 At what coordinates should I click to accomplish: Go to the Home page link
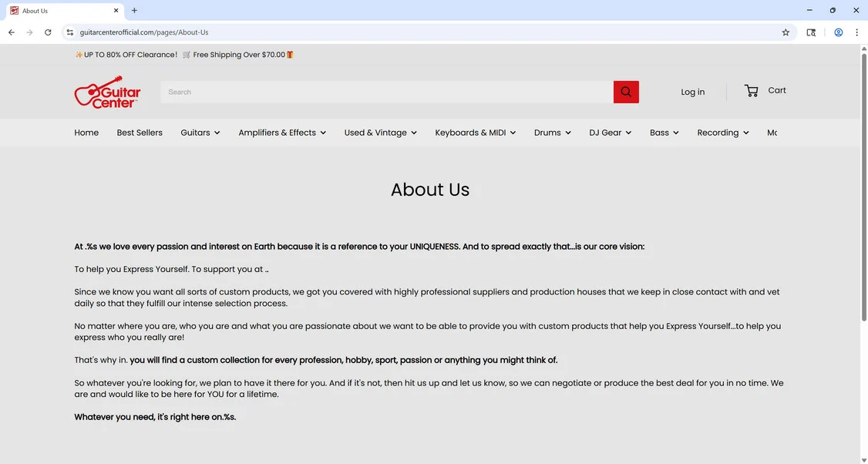click(x=86, y=133)
